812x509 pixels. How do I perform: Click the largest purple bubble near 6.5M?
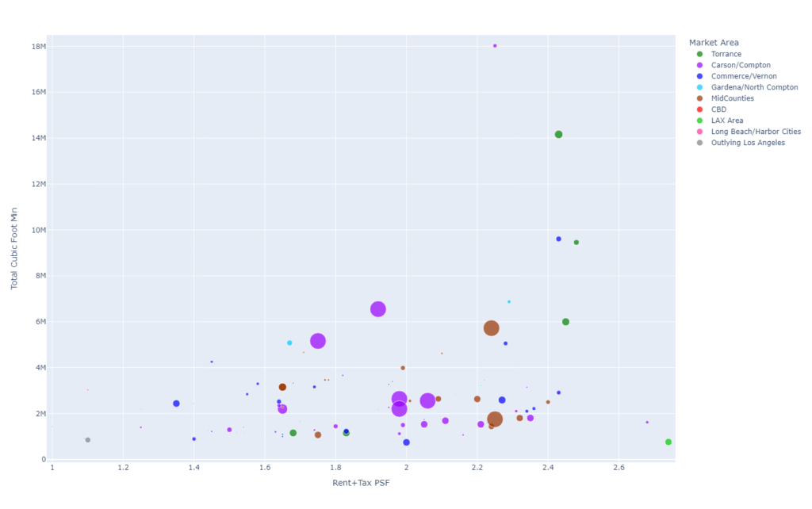(x=378, y=309)
